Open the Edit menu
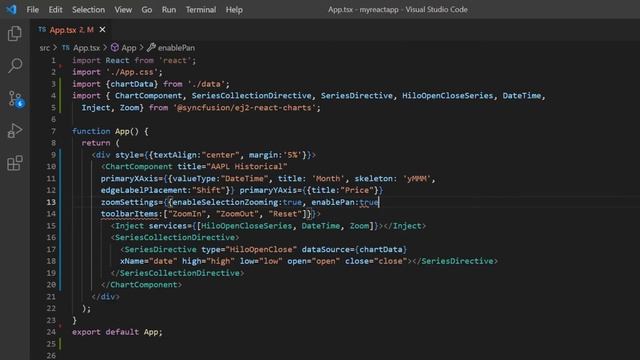 56,9
